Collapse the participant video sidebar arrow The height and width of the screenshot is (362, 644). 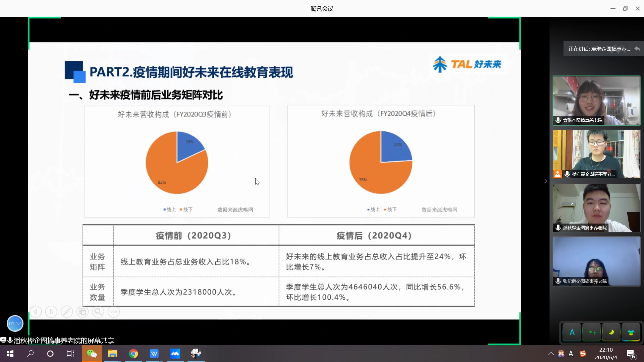pos(545,181)
